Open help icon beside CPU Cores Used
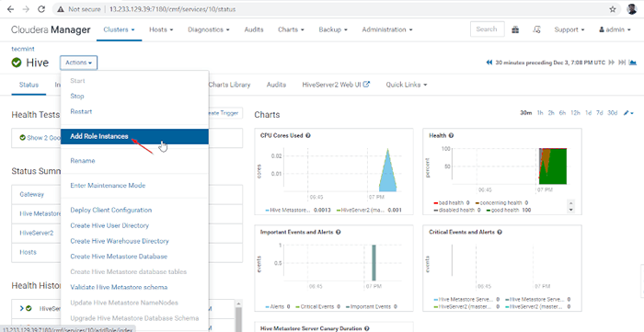 tap(307, 135)
